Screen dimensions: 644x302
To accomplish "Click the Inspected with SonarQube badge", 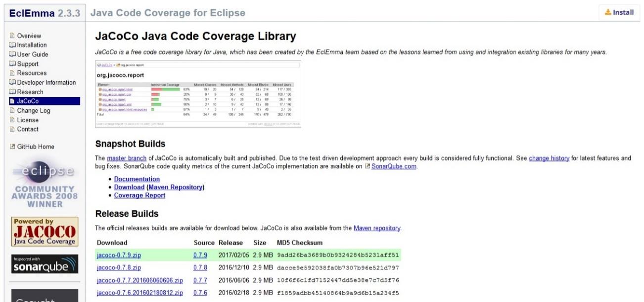I will point(45,264).
